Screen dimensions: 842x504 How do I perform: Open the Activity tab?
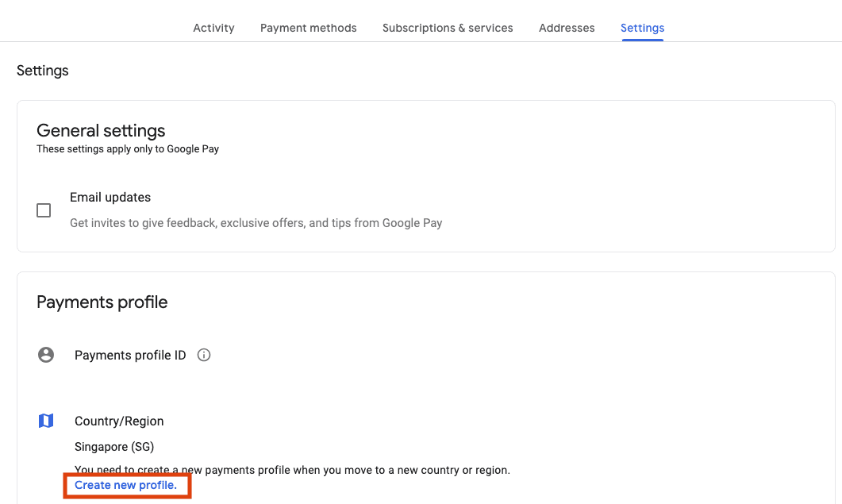point(213,28)
